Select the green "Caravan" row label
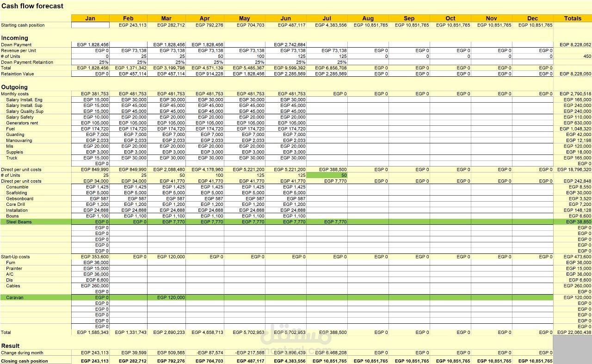 tap(15, 297)
